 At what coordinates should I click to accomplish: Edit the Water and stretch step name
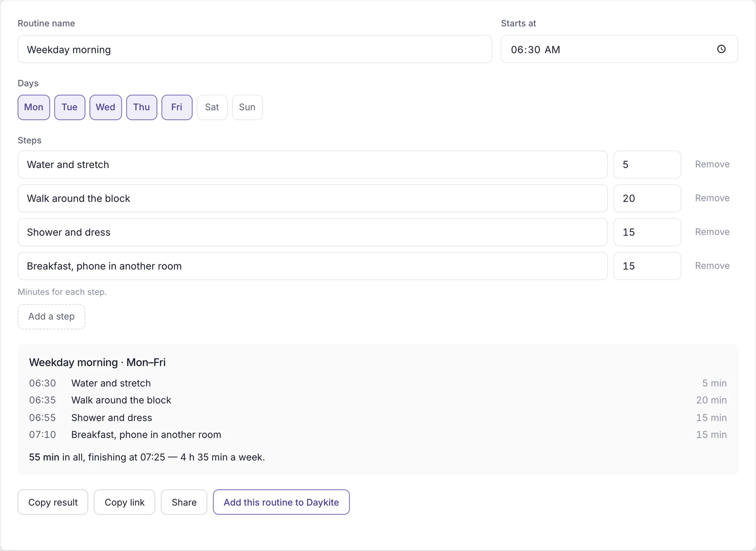(312, 164)
